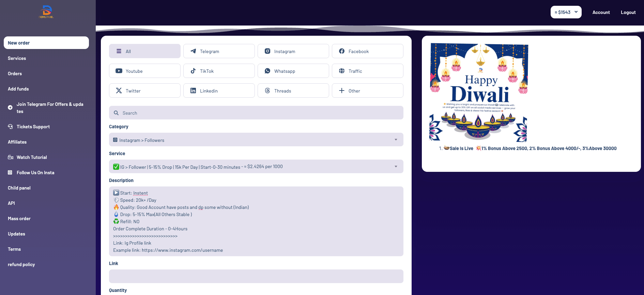Click the Traffic globe icon

tap(342, 71)
